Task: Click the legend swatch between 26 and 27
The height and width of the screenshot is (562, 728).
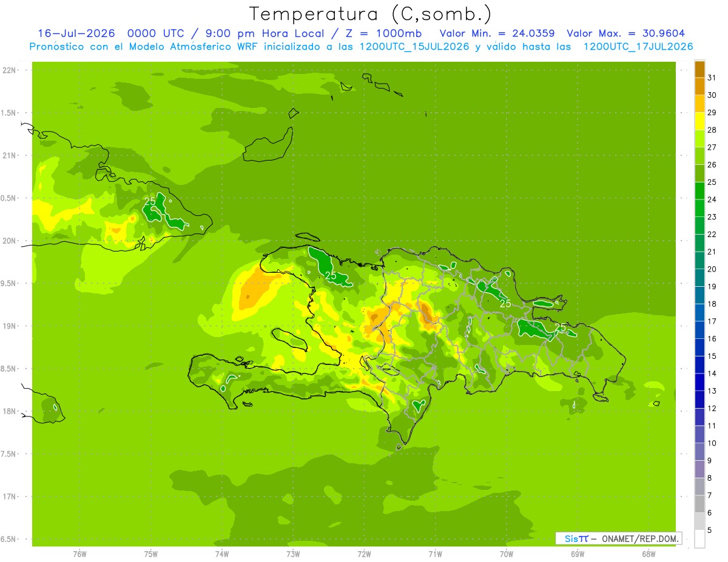Action: [699, 156]
